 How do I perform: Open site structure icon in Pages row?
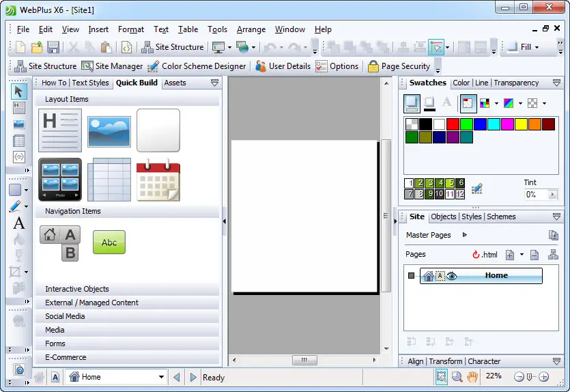pos(553,255)
